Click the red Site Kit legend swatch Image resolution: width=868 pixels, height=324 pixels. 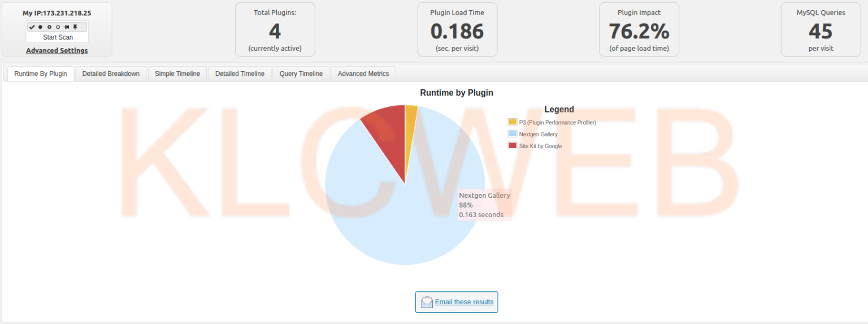click(513, 146)
